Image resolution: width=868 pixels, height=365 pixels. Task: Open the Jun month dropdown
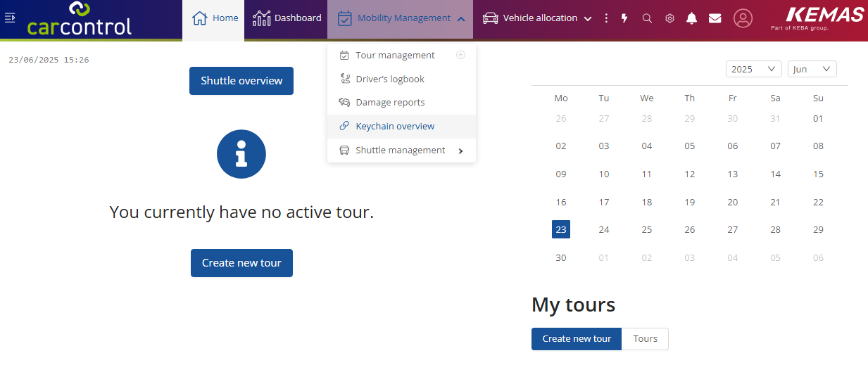812,69
